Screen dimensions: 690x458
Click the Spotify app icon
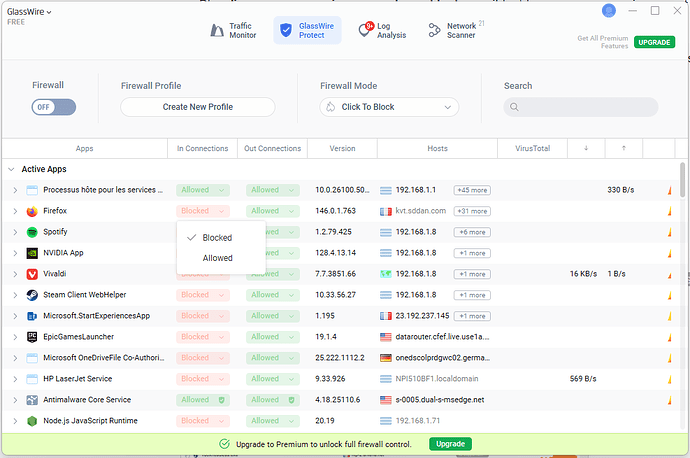pyautogui.click(x=32, y=232)
